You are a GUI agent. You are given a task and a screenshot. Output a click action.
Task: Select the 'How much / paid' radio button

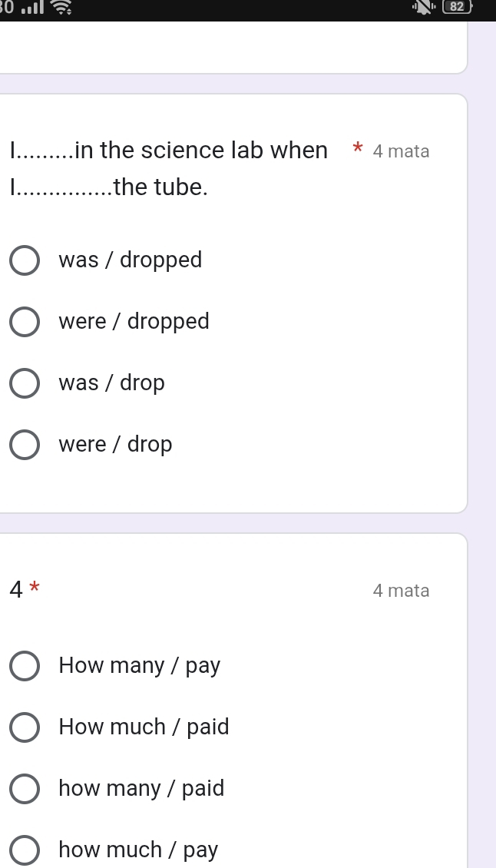coord(25,727)
